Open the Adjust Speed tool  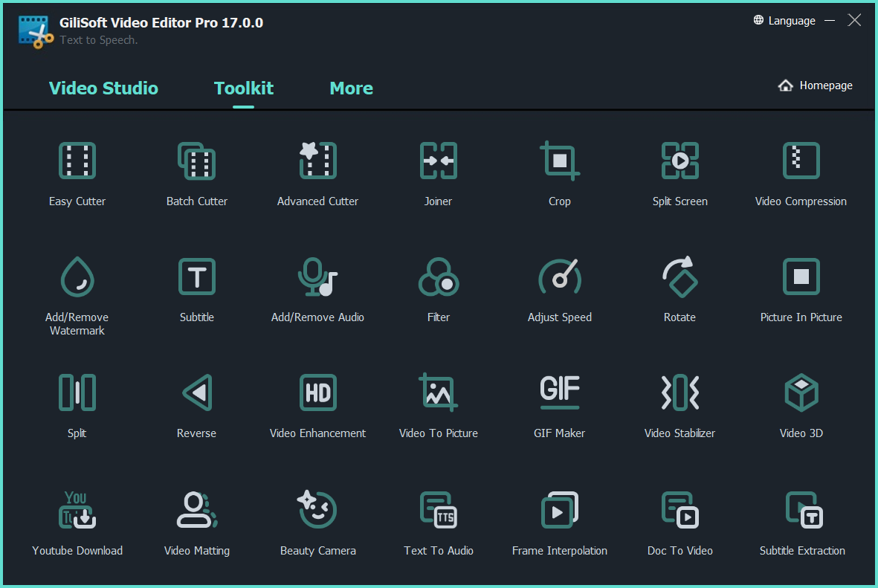click(559, 277)
